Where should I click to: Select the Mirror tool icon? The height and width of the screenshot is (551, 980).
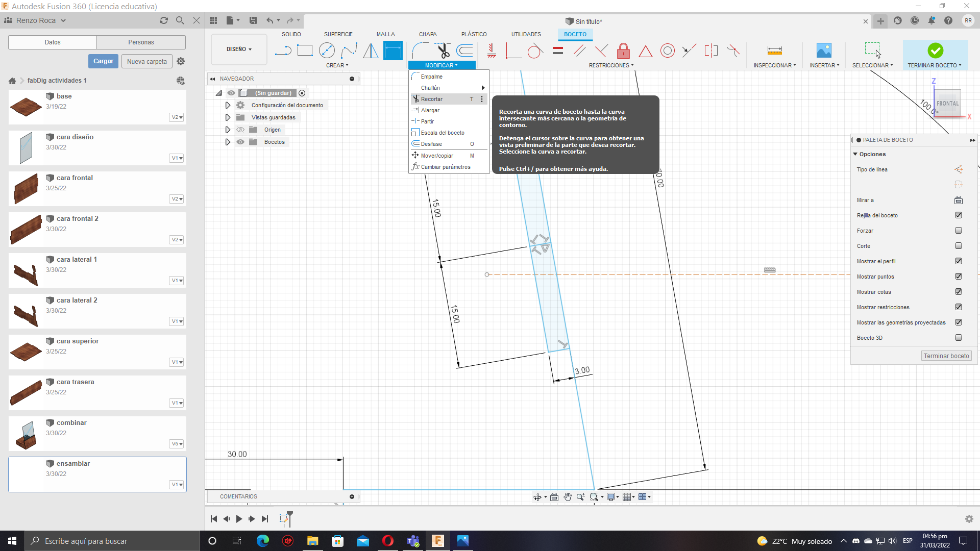(x=371, y=51)
